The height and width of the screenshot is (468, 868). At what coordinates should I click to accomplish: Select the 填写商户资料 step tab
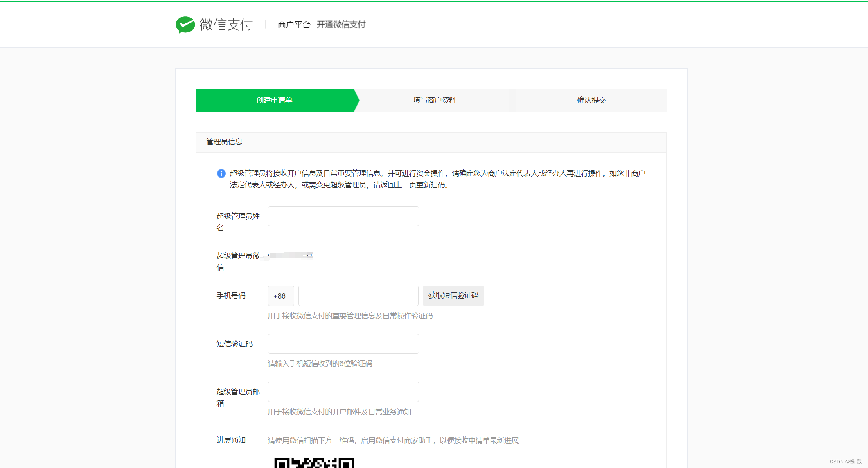(434, 100)
